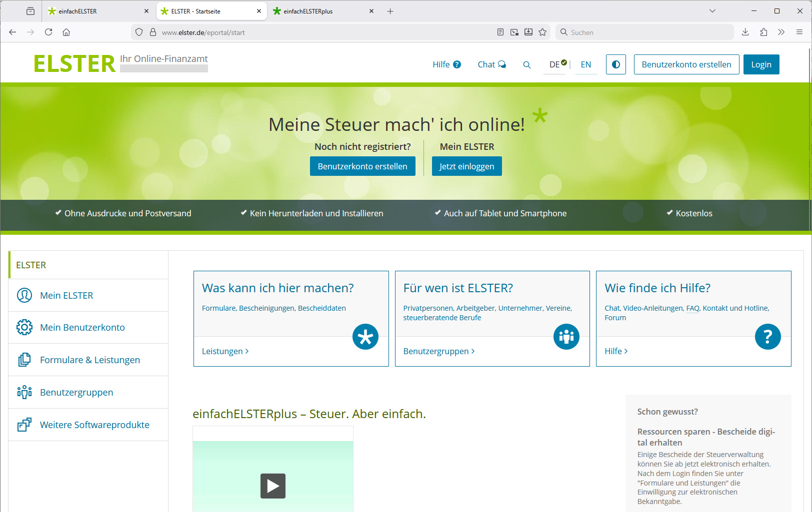Toggle the contrast mode button

point(615,64)
